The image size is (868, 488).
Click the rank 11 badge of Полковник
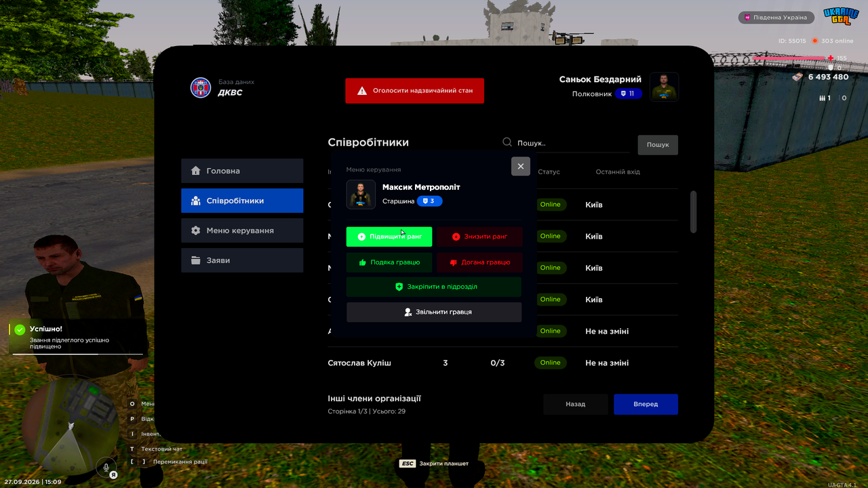click(x=629, y=94)
